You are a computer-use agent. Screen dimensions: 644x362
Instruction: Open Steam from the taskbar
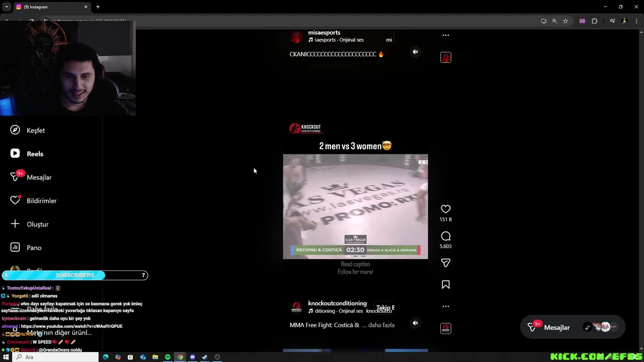click(205, 357)
